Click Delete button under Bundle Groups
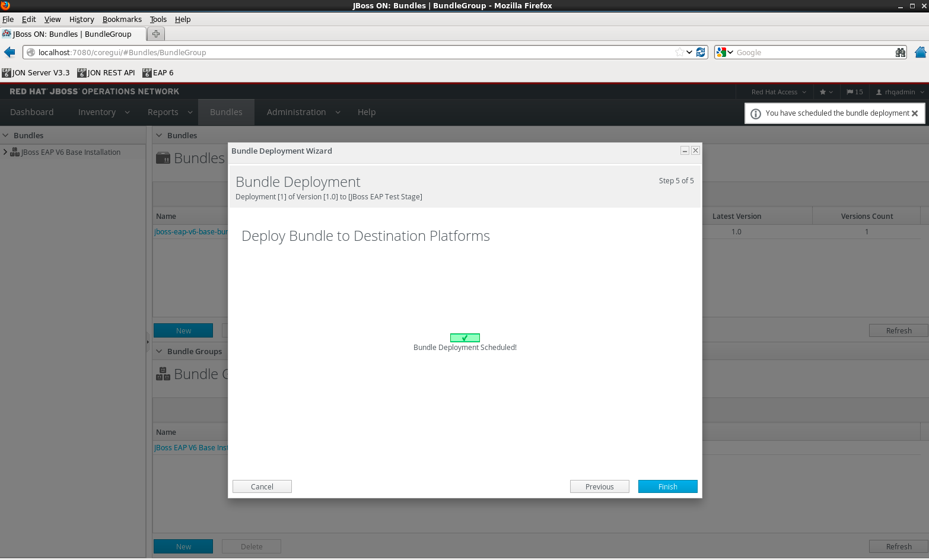This screenshot has width=929, height=560. click(252, 546)
